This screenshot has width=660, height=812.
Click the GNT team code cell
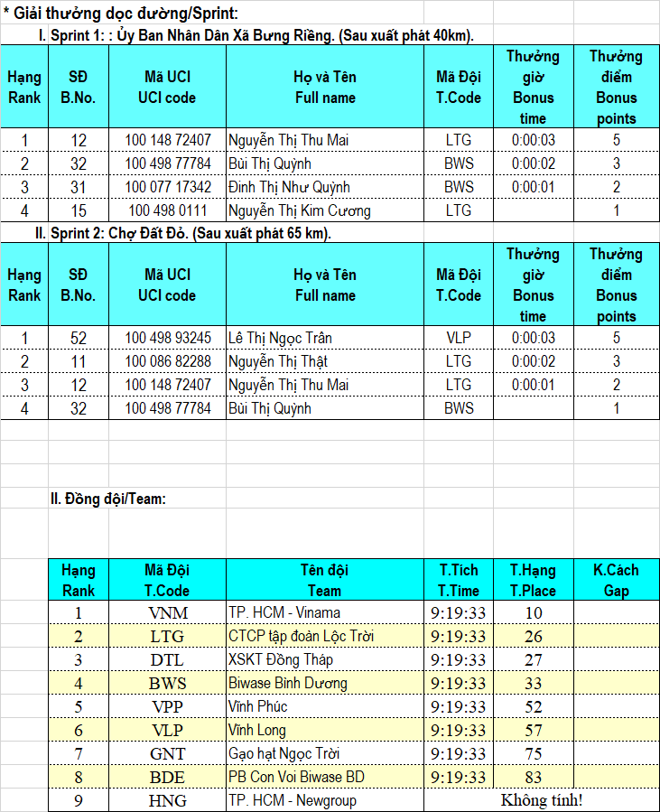pyautogui.click(x=167, y=753)
